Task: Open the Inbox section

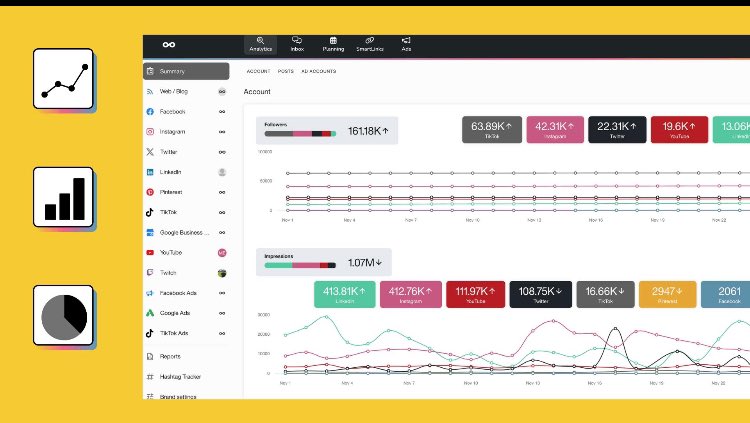Action: pyautogui.click(x=297, y=45)
